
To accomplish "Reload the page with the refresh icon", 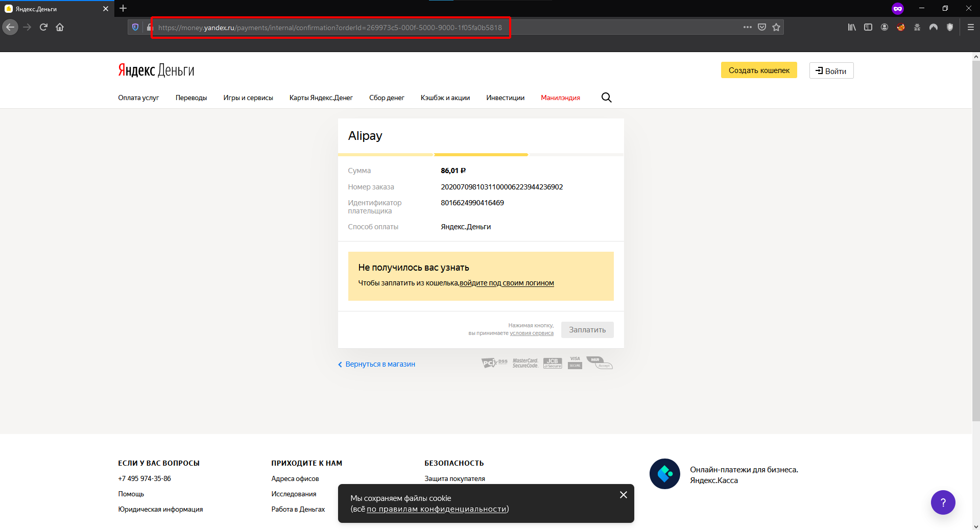I will point(43,27).
